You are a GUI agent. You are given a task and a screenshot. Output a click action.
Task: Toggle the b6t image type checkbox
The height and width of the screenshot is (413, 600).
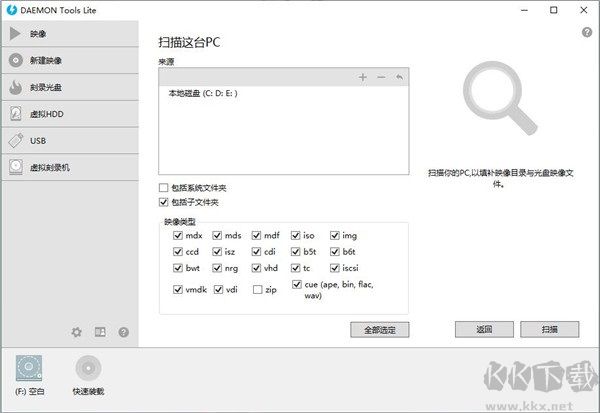(335, 251)
